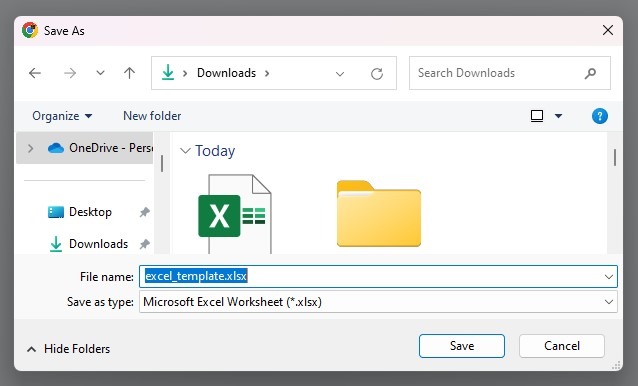The image size is (638, 386).
Task: Unpin Desktop using its pin icon
Action: (x=144, y=212)
